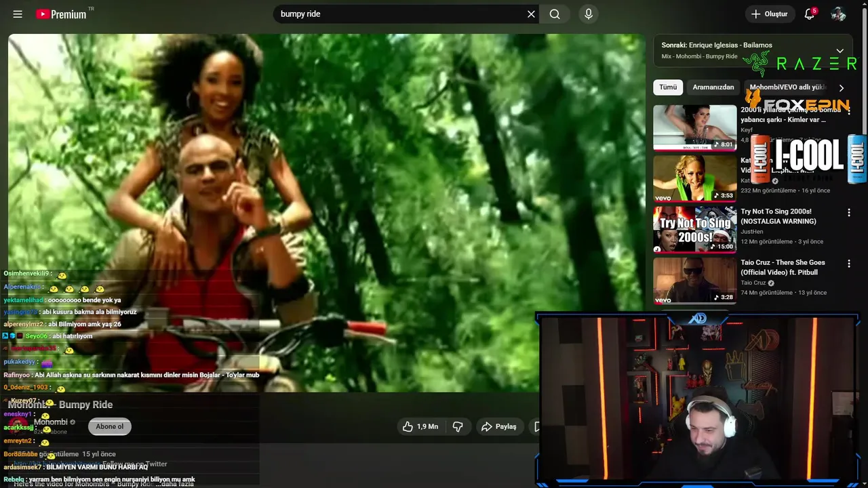The height and width of the screenshot is (488, 868).
Task: Select the Tümü filter chip
Action: coord(668,87)
